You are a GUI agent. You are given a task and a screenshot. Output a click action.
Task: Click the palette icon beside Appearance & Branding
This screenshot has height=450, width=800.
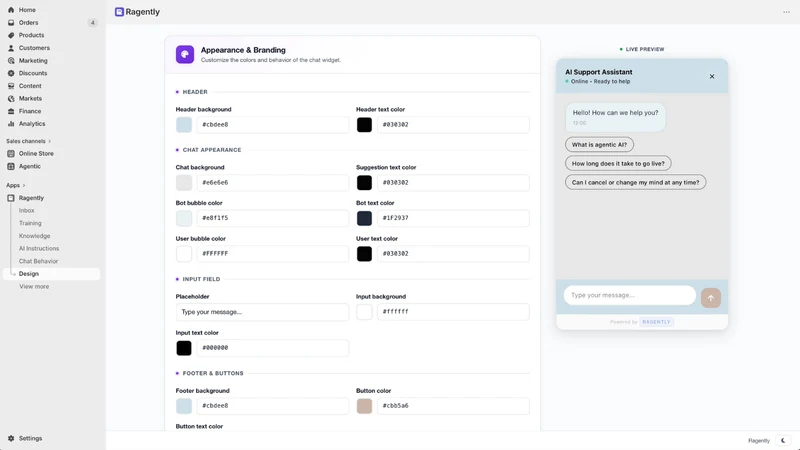coord(185,54)
